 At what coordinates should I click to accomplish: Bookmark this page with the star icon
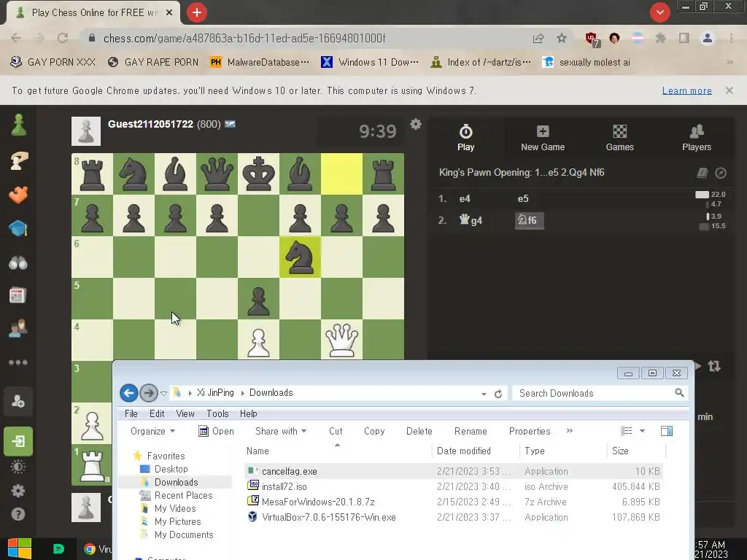coord(562,38)
